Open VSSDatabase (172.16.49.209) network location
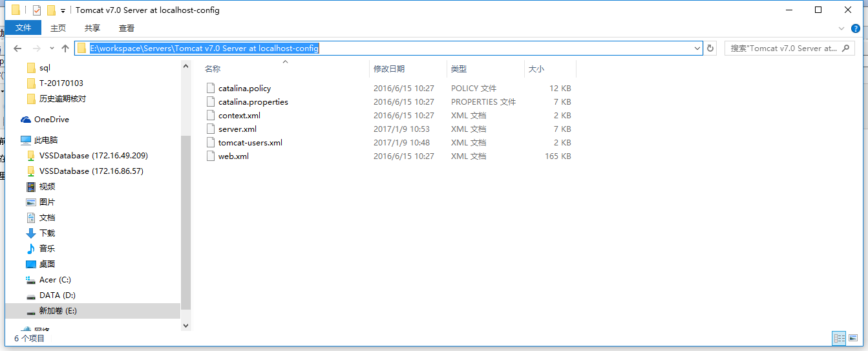This screenshot has height=351, width=868. click(93, 156)
